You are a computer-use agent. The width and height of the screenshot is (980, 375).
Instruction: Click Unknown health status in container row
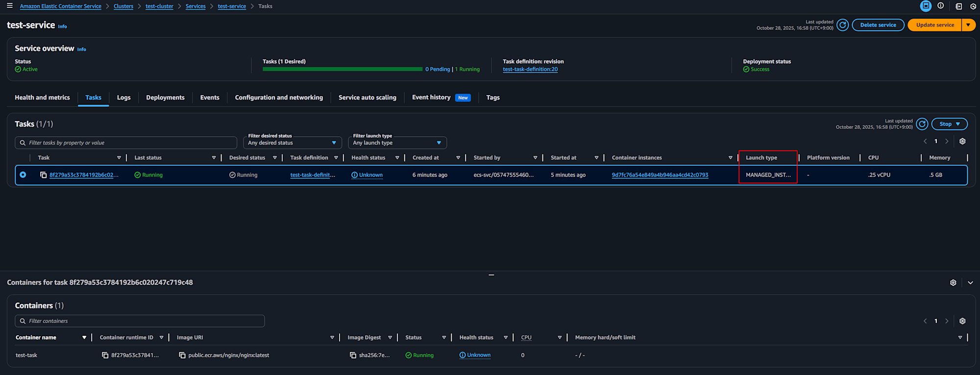(475, 355)
